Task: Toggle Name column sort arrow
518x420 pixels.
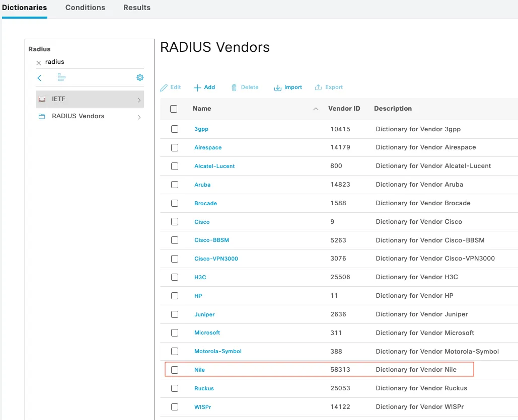Action: coord(316,109)
